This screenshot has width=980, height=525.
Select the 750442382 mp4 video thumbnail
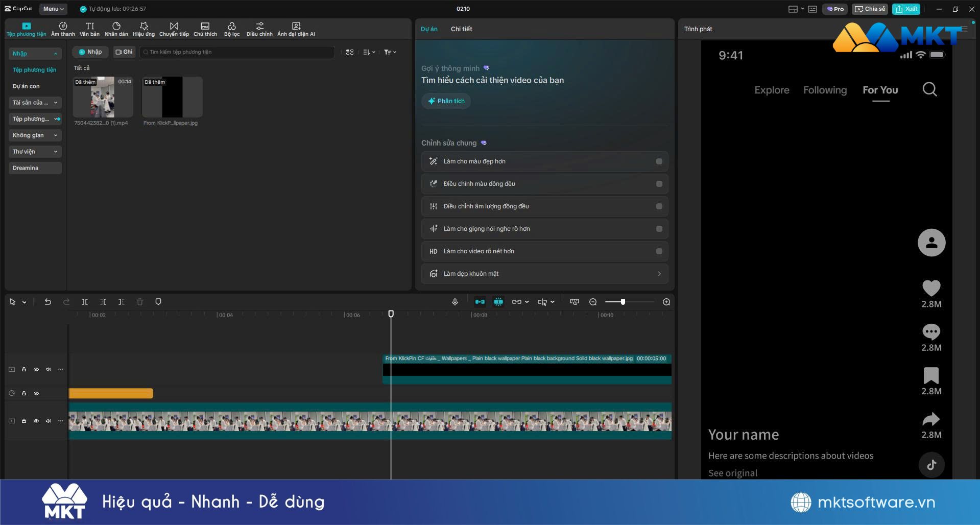[103, 97]
